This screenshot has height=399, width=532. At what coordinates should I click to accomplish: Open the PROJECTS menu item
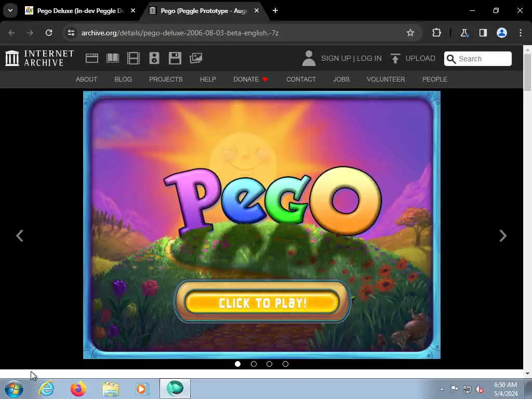tap(166, 79)
